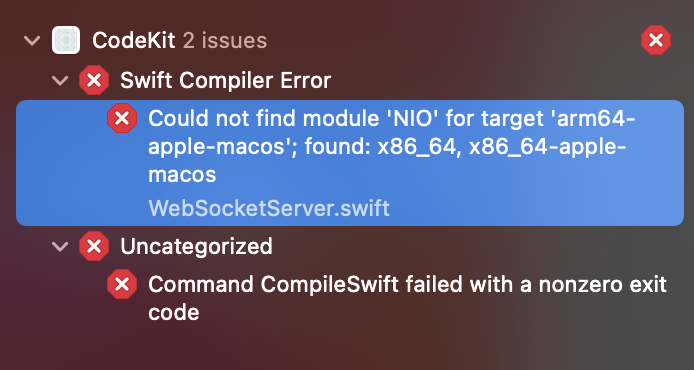The image size is (694, 370).
Task: Collapse the Swift Compiler Error category chevron
Action: click(60, 81)
